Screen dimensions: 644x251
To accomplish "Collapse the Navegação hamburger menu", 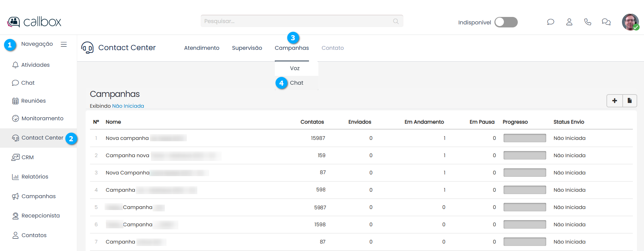I will coord(64,44).
